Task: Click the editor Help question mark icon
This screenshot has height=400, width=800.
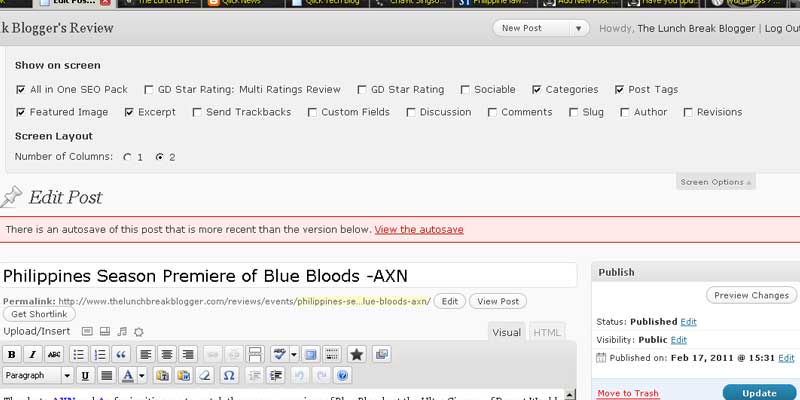Action: (x=343, y=376)
